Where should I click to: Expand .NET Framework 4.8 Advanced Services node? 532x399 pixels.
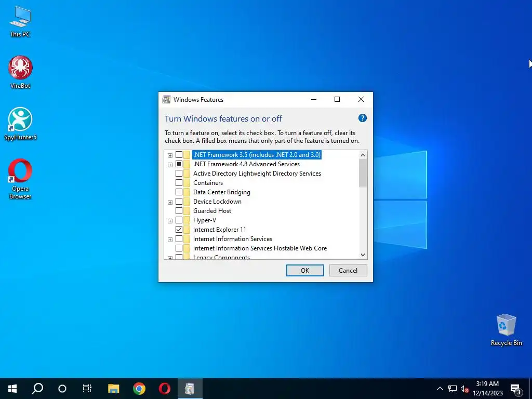pos(170,165)
